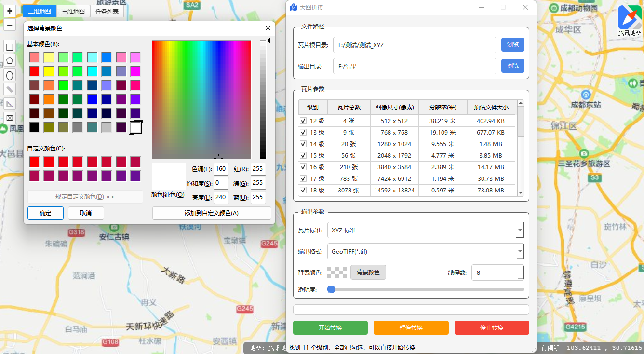644x354 pixels.
Task: Pick the black basic color swatch
Action: [34, 127]
